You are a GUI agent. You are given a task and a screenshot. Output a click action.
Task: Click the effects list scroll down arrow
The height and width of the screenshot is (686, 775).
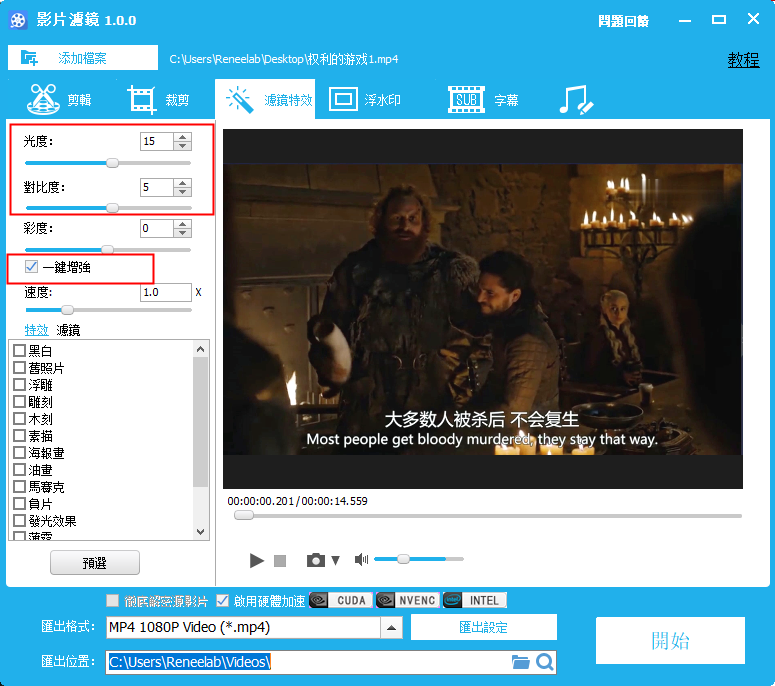pyautogui.click(x=200, y=532)
